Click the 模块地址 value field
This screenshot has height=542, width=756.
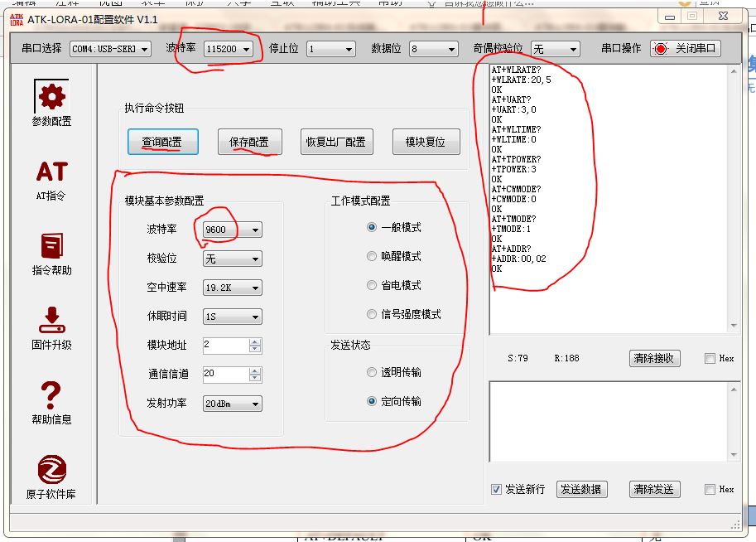point(226,345)
